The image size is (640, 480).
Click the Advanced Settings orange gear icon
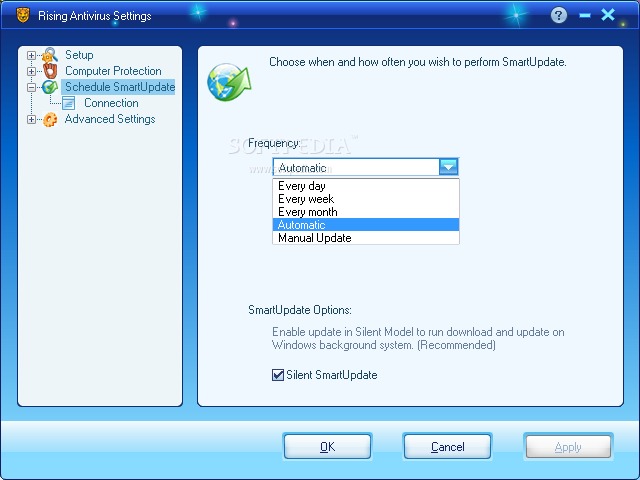pos(50,119)
